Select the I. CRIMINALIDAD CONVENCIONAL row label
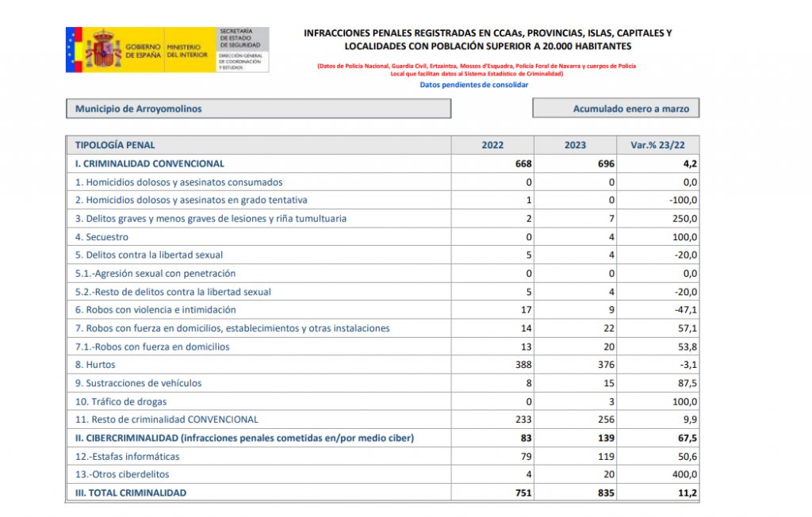This screenshot has width=812, height=517. pos(149,164)
